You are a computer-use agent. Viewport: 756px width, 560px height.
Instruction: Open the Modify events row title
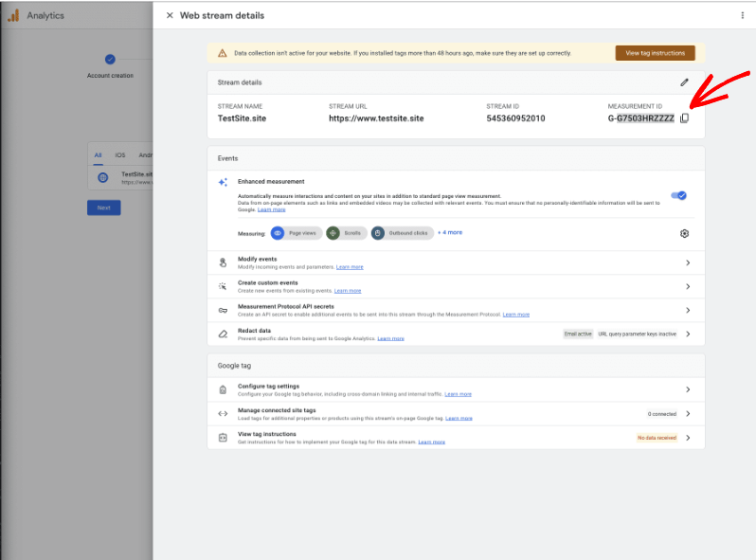click(x=257, y=259)
